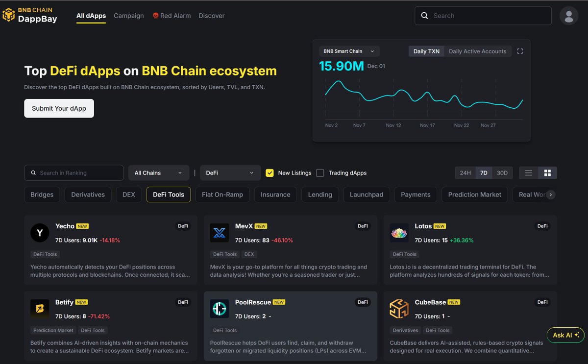Viewport: 588px width, 364px height.
Task: Click the DeFi badge on Lotos card
Action: click(x=542, y=226)
